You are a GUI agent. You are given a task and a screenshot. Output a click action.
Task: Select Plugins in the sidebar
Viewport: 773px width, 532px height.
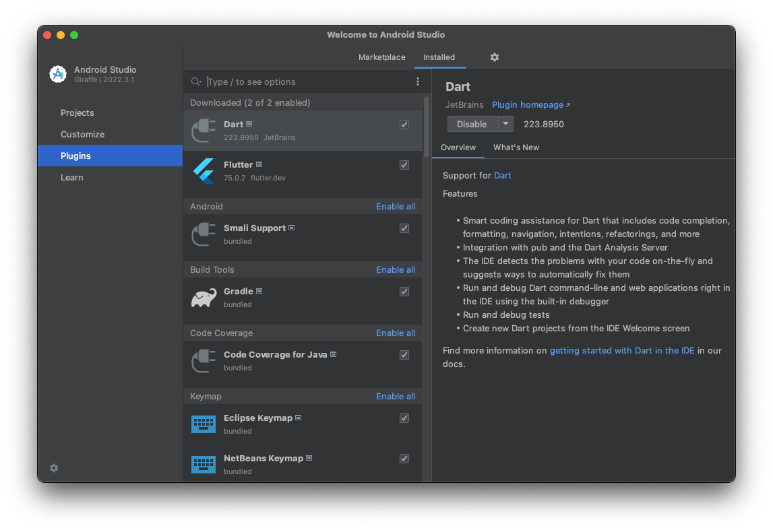110,156
